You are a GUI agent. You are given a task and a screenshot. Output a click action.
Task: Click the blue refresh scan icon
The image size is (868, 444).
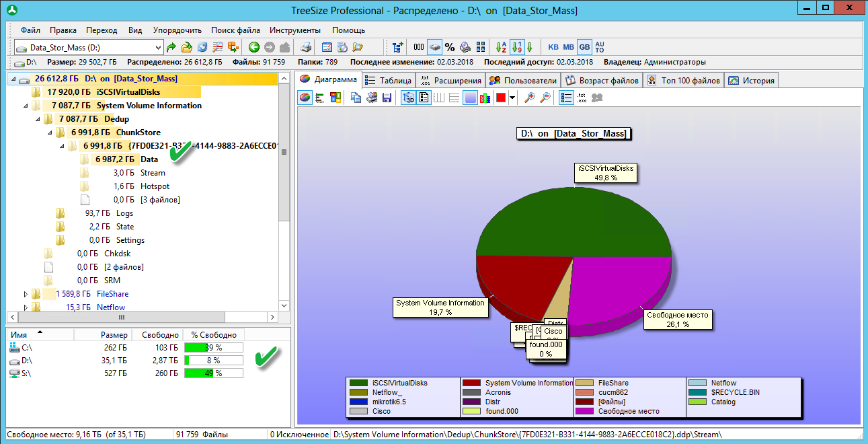(202, 47)
